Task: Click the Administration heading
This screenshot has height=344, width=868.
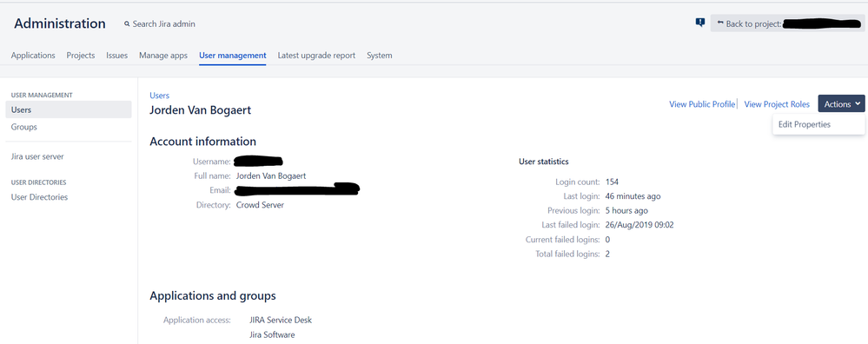Action: tap(60, 23)
